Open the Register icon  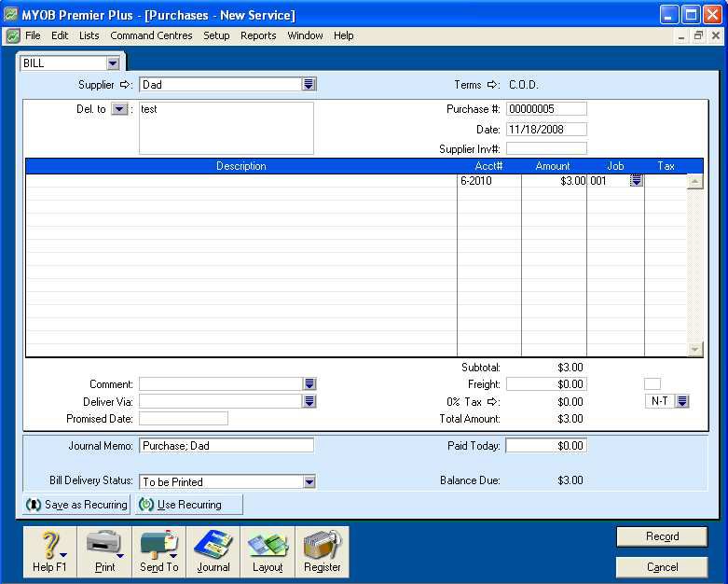coord(323,552)
